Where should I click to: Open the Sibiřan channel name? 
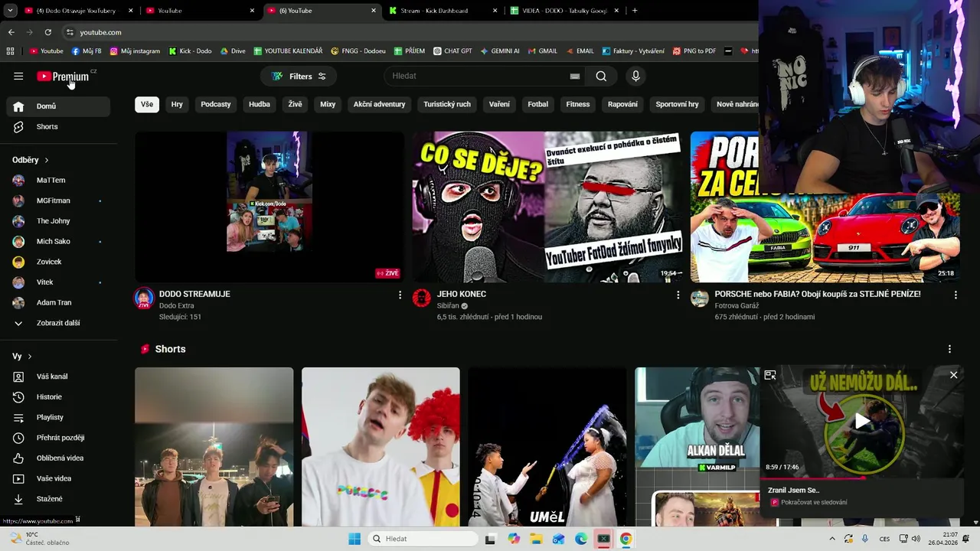(448, 305)
